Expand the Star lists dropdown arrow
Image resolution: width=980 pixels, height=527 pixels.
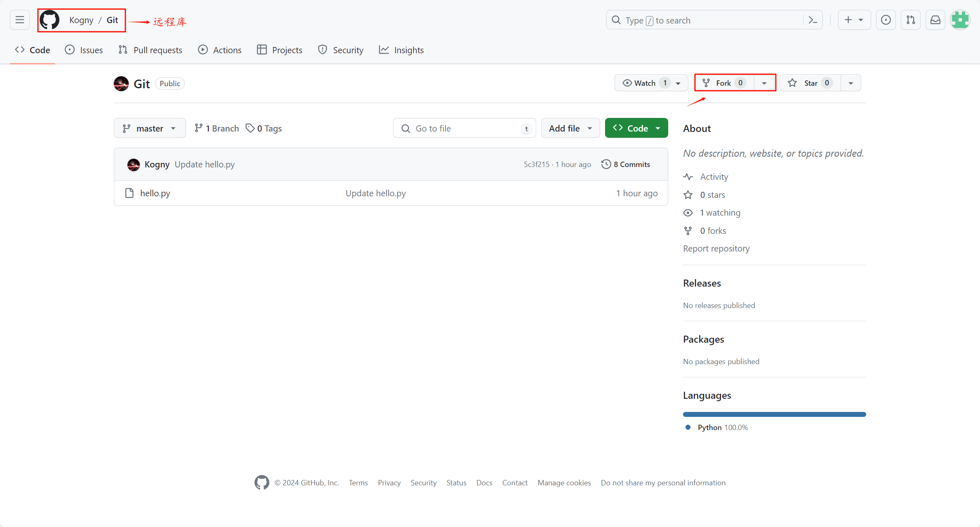(x=851, y=83)
